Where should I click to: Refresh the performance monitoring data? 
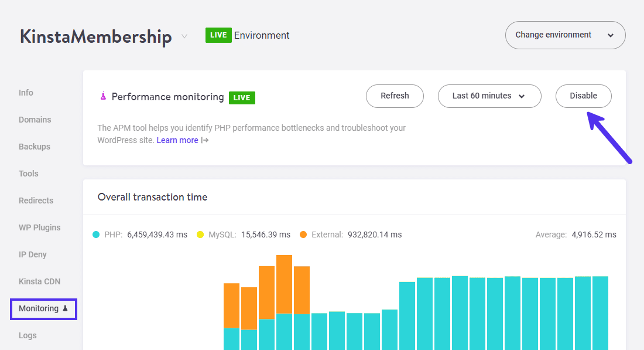395,96
